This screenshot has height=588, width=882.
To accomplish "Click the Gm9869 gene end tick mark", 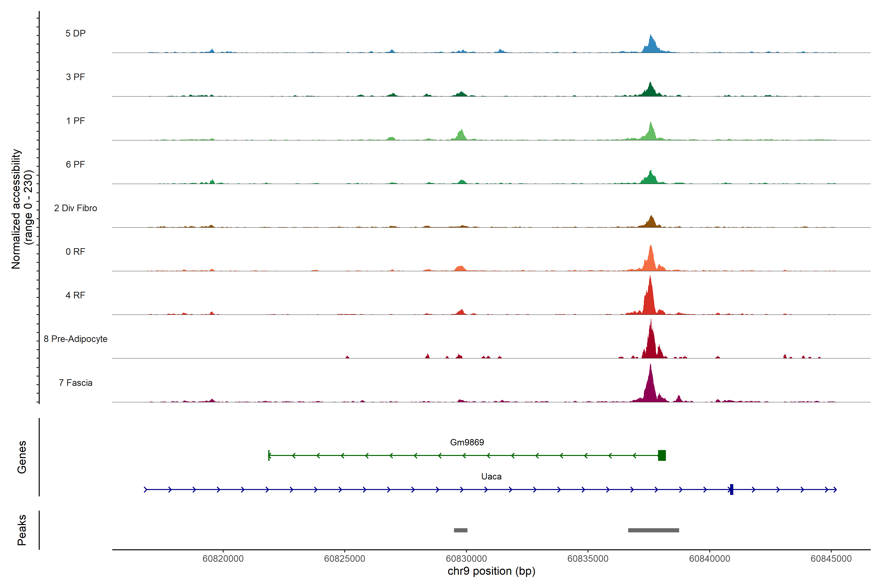I will 269,455.
